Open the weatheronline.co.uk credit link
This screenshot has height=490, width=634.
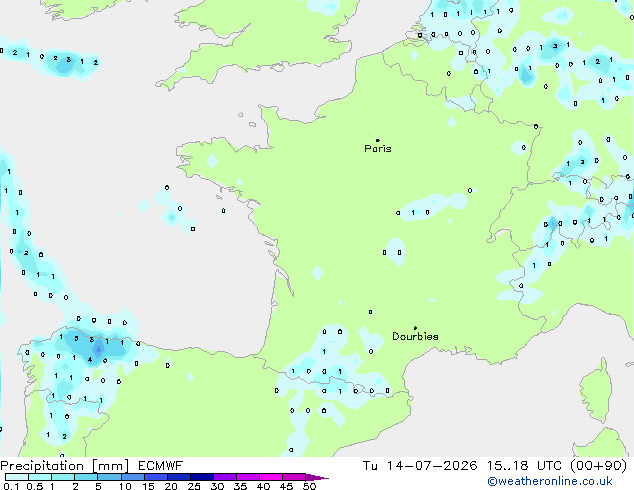[x=550, y=481]
